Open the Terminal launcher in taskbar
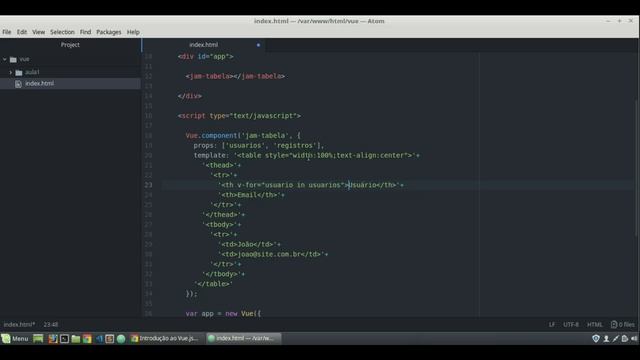640x360 pixels. tap(64, 338)
